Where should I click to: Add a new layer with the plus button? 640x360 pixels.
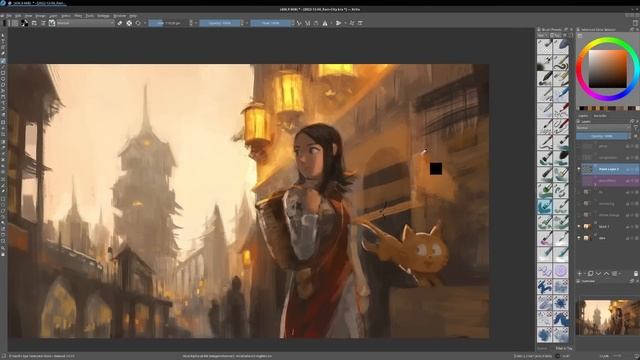coord(579,273)
